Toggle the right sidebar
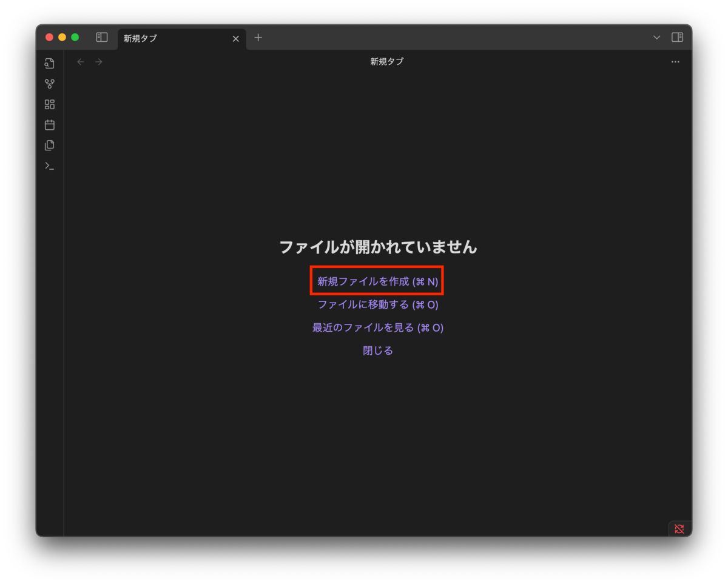The height and width of the screenshot is (584, 728). coord(677,38)
